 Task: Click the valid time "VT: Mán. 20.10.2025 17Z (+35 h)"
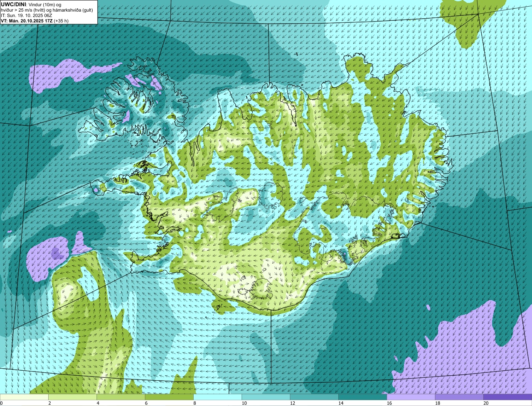[34, 20]
